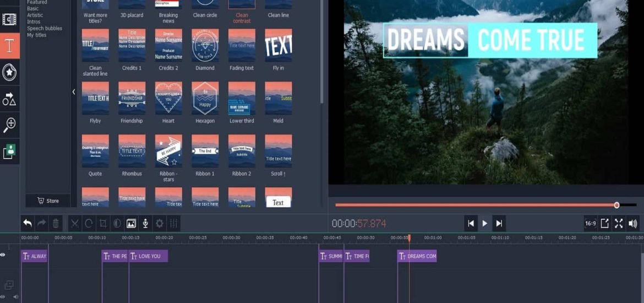Click the titles list vertical scrollbar
This screenshot has width=644, height=303.
click(x=321, y=51)
